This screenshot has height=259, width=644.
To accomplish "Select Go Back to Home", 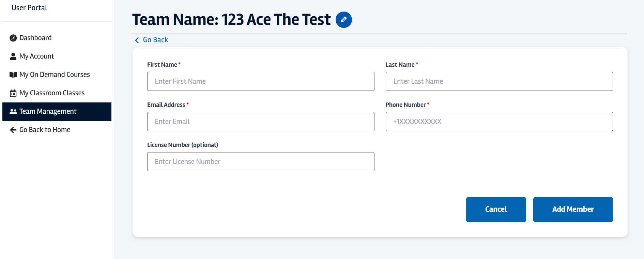I will (x=44, y=130).
